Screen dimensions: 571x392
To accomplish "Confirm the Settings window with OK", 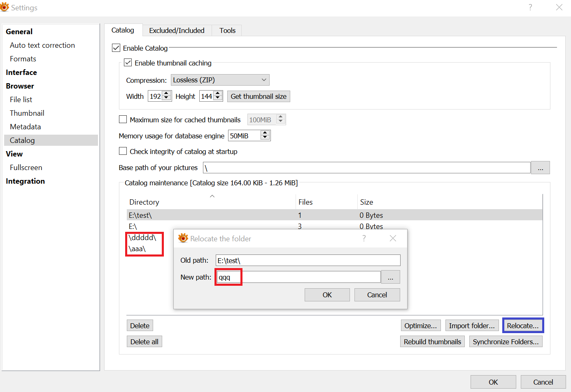I will pyautogui.click(x=493, y=382).
